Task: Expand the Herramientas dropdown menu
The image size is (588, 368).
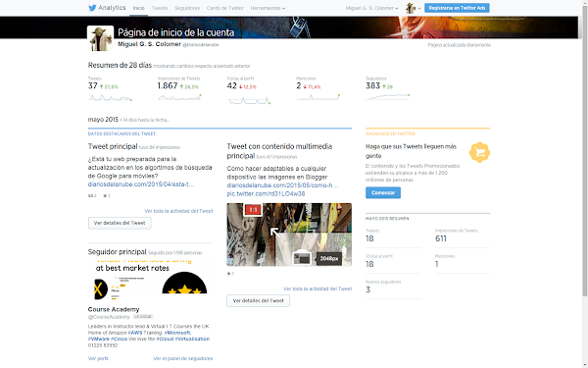Action: [x=268, y=8]
